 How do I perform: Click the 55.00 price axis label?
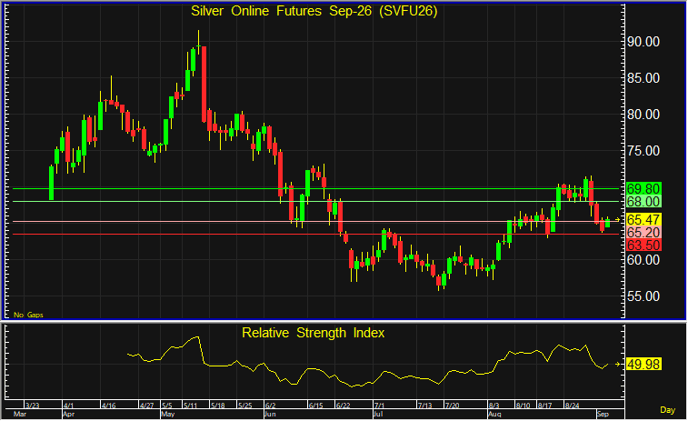click(643, 296)
